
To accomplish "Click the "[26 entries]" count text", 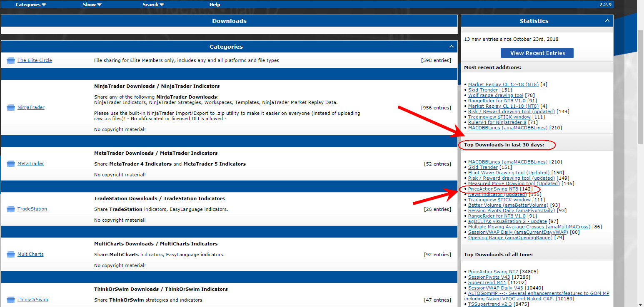I will [437, 209].
